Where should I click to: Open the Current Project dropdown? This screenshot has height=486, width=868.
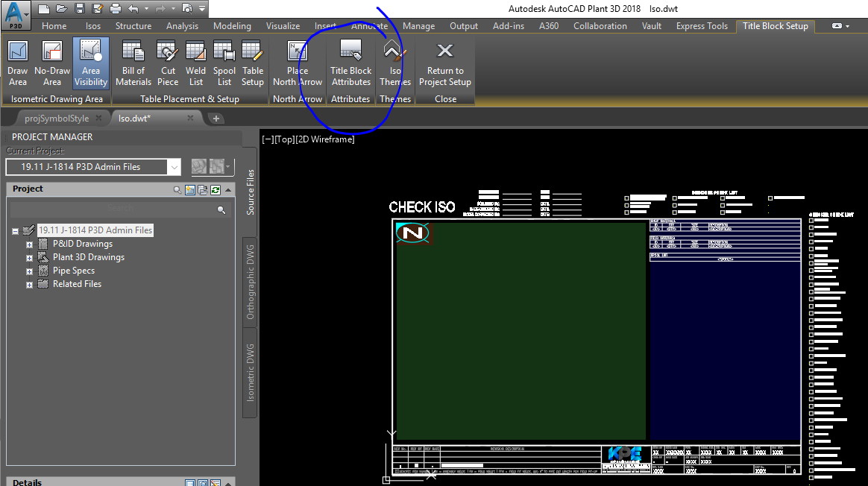[x=174, y=167]
